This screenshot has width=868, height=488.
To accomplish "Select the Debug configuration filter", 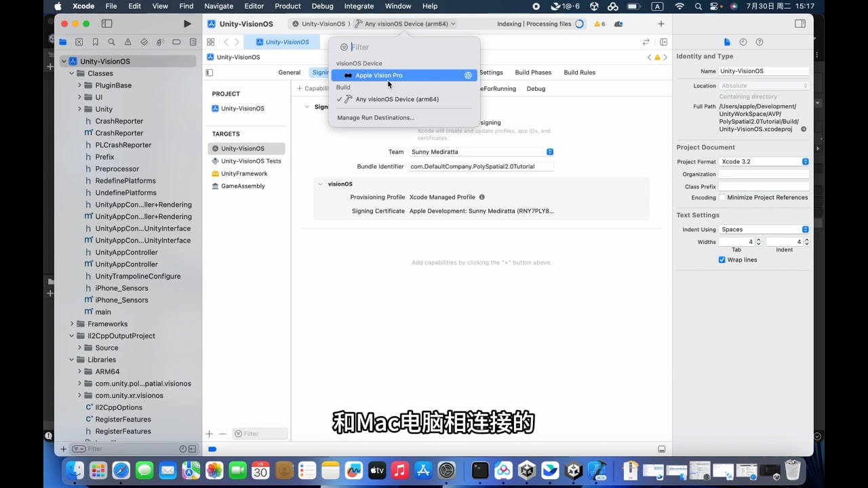I will click(x=536, y=89).
